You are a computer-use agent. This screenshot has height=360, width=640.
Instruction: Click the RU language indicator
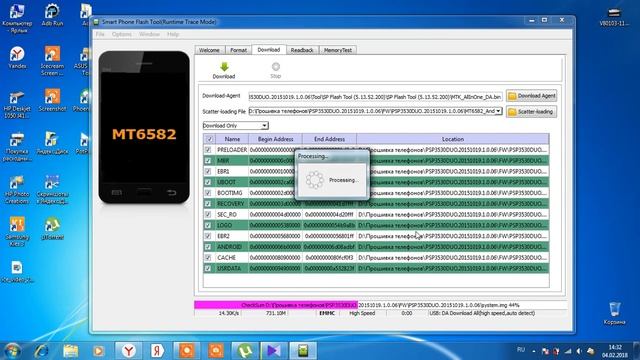point(521,350)
